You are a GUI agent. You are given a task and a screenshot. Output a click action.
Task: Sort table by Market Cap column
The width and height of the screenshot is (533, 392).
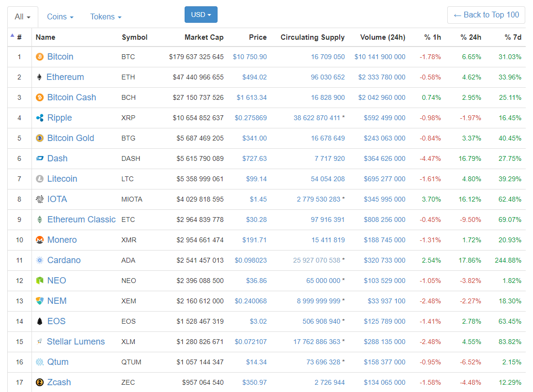point(204,37)
